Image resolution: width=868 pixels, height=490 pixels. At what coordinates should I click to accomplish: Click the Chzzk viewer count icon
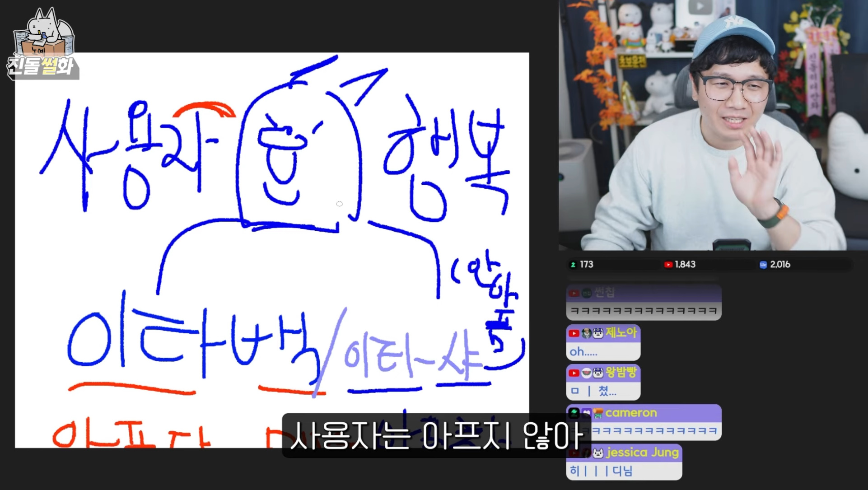click(x=573, y=265)
